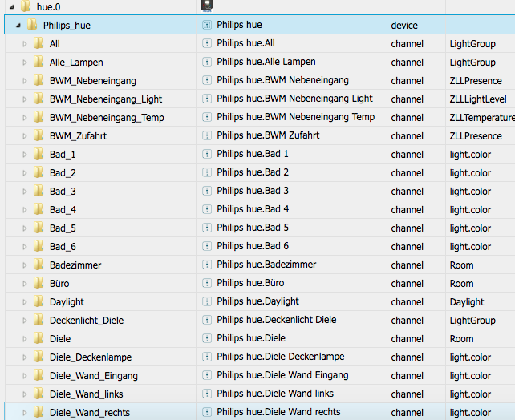This screenshot has width=515, height=420.
Task: Click the Bad_2 folder icon
Action: [x=39, y=172]
